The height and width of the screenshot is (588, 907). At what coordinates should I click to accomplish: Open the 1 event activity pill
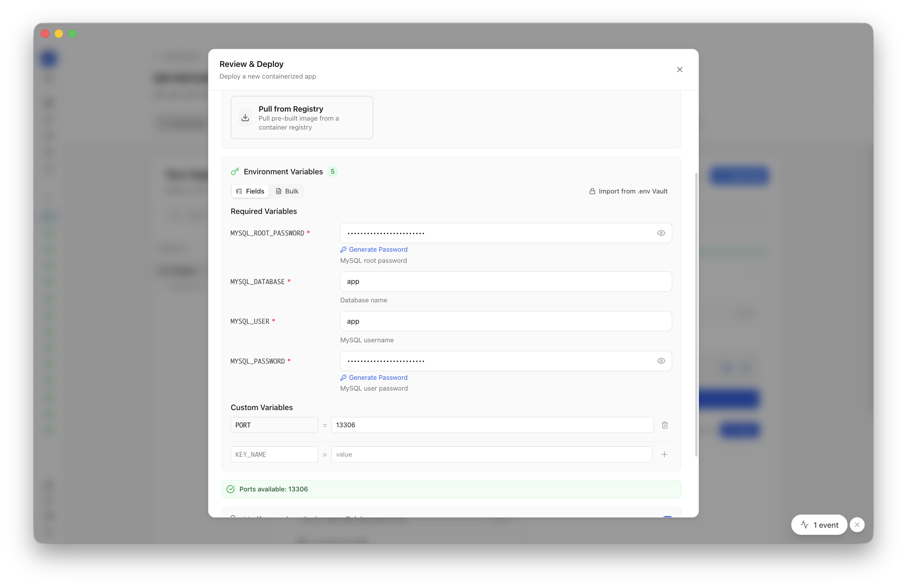tap(819, 525)
